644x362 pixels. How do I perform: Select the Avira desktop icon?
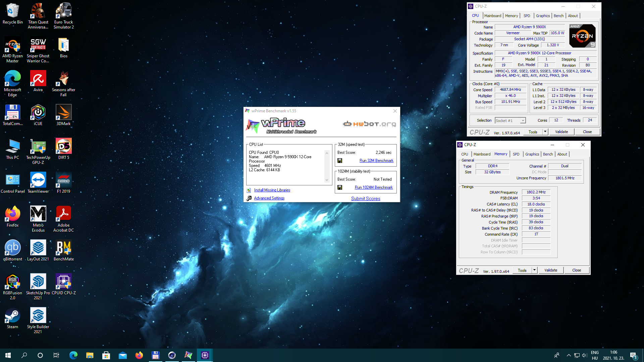[x=38, y=81]
